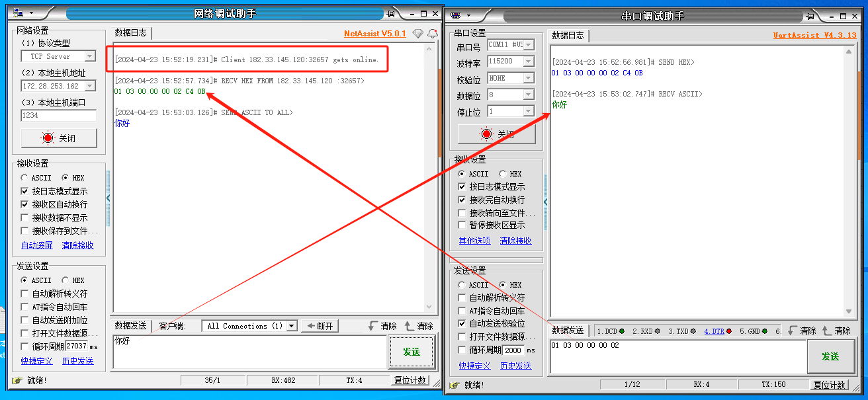This screenshot has width=868, height=400.
Task: Select ASCII send mode in UartAssist
Action: [x=462, y=285]
